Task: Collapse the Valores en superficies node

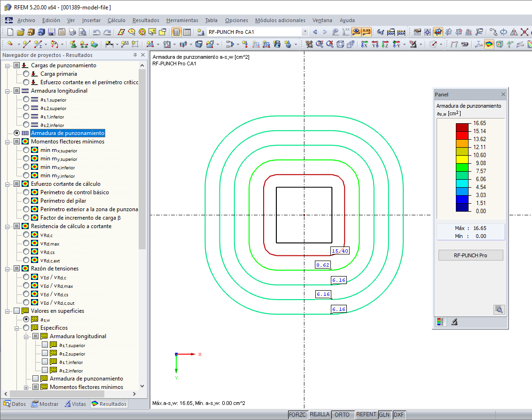Action: pyautogui.click(x=7, y=311)
